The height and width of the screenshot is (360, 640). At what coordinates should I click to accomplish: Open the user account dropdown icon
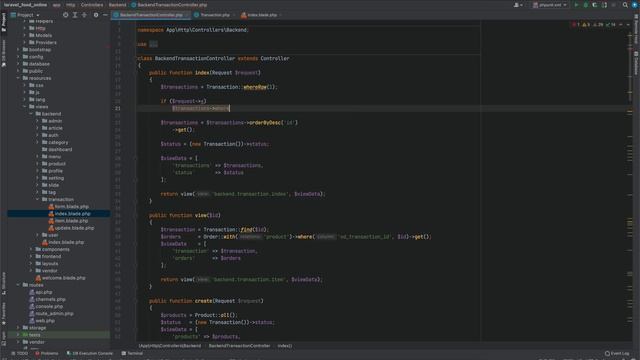point(518,5)
